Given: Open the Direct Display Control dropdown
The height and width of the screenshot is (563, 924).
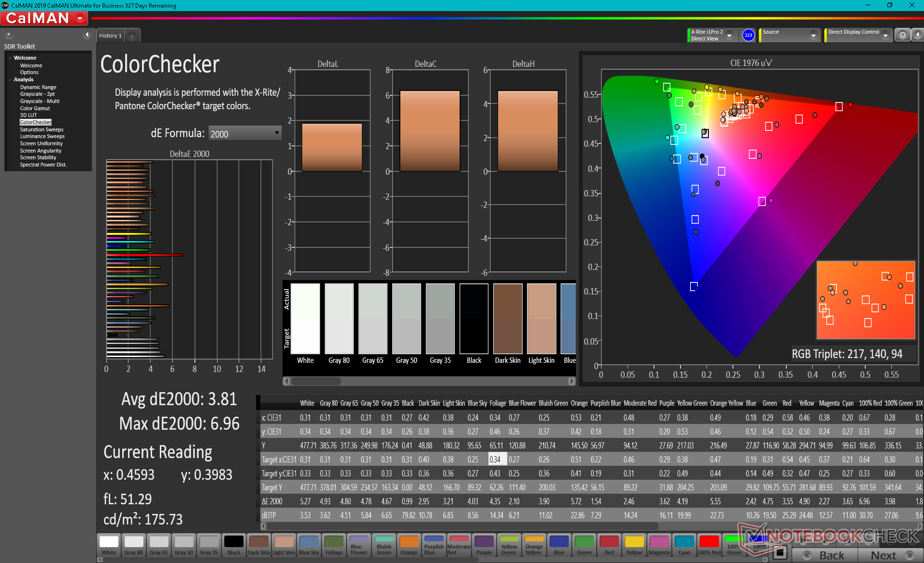Looking at the screenshot, I should pos(885,36).
